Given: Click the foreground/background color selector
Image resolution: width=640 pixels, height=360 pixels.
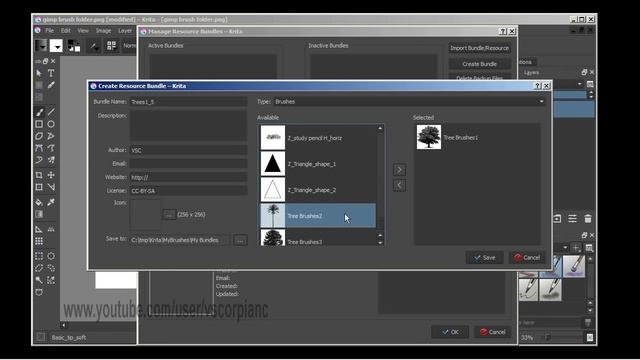Looking at the screenshot, I should pyautogui.click(x=73, y=46).
